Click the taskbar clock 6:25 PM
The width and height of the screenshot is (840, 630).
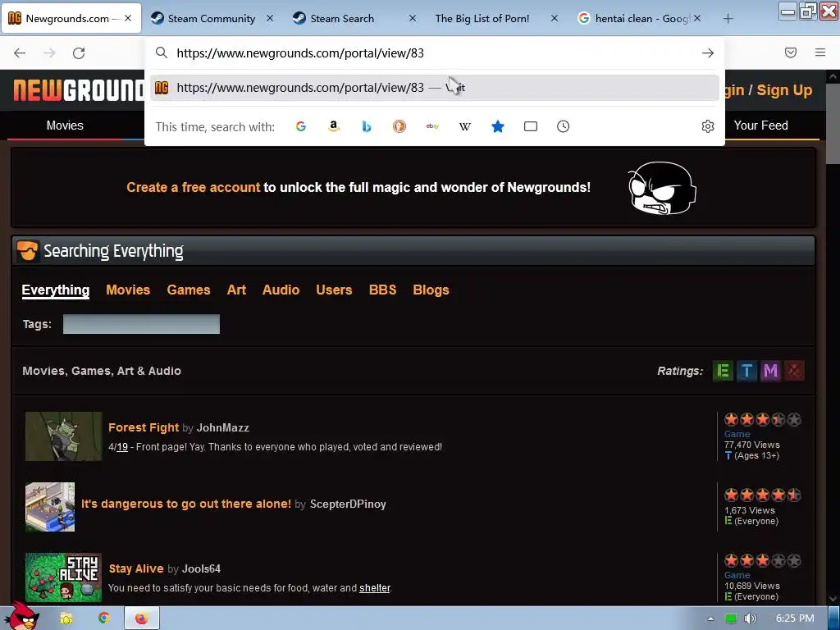[x=795, y=619]
